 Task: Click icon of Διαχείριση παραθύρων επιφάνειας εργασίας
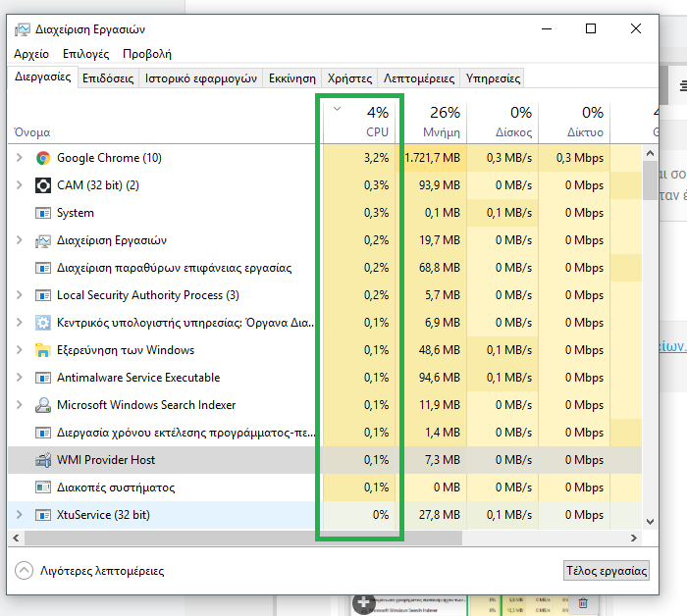pyautogui.click(x=43, y=268)
